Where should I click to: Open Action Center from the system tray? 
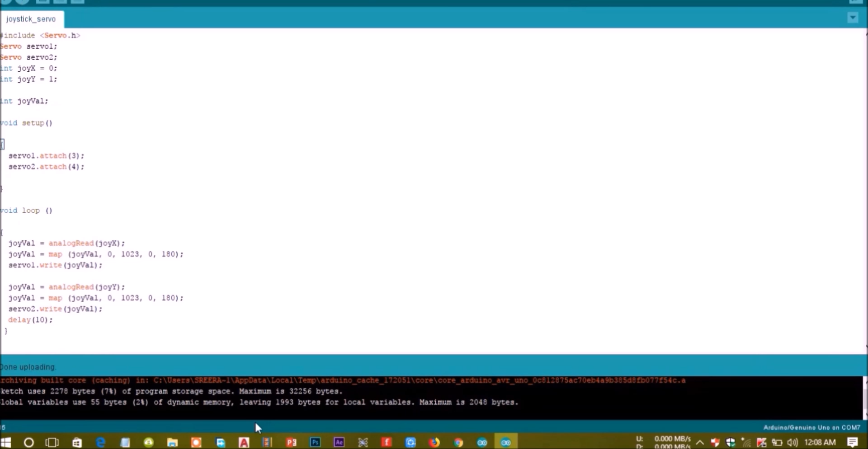(x=853, y=442)
